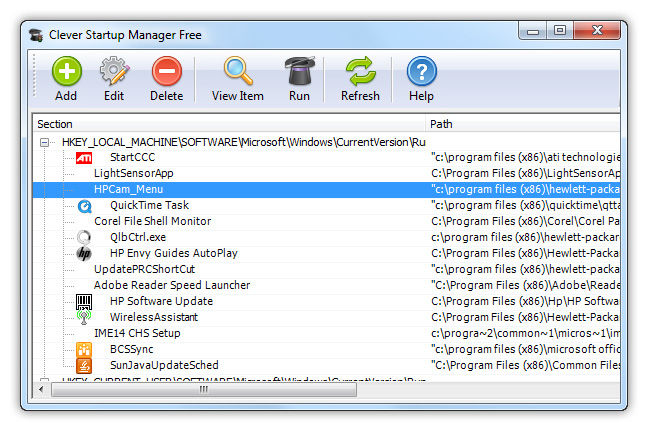Click the HP Software Update path cell
This screenshot has height=431, width=648.
525,301
